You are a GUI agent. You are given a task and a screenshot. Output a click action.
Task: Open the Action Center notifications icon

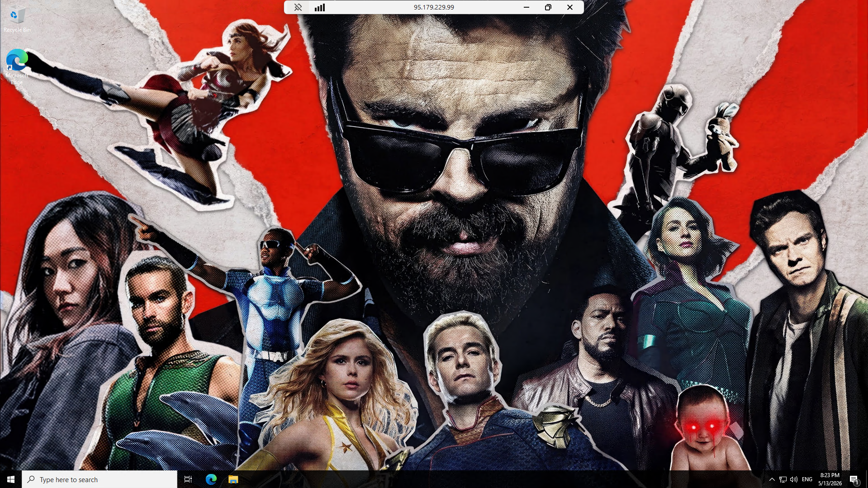pos(854,479)
